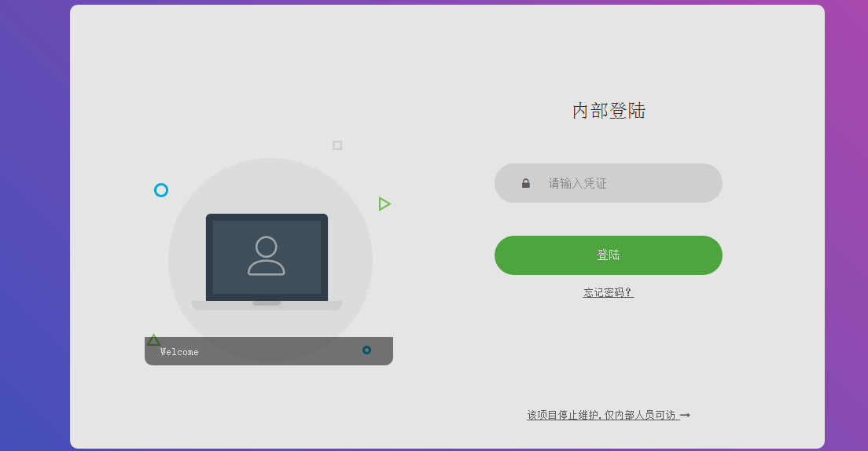Focus the 请输入凭证 input field
Image resolution: width=868 pixels, height=451 pixels.
click(621, 183)
